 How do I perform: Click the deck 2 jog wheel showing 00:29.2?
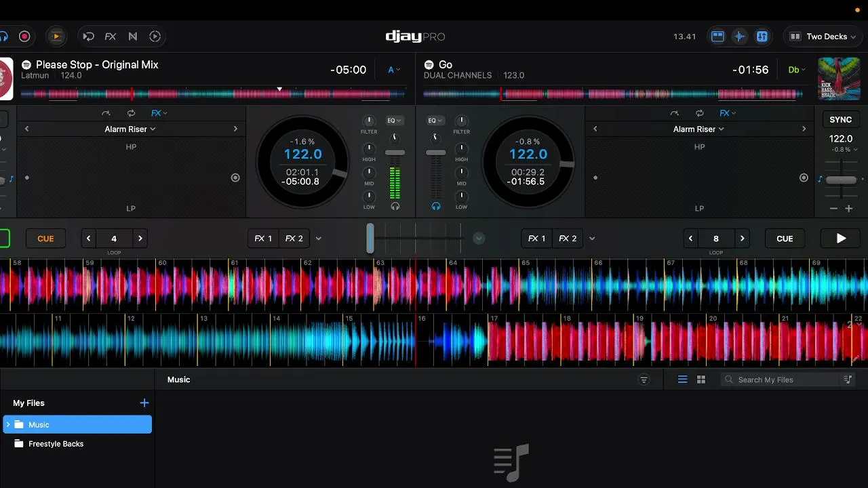coord(528,162)
